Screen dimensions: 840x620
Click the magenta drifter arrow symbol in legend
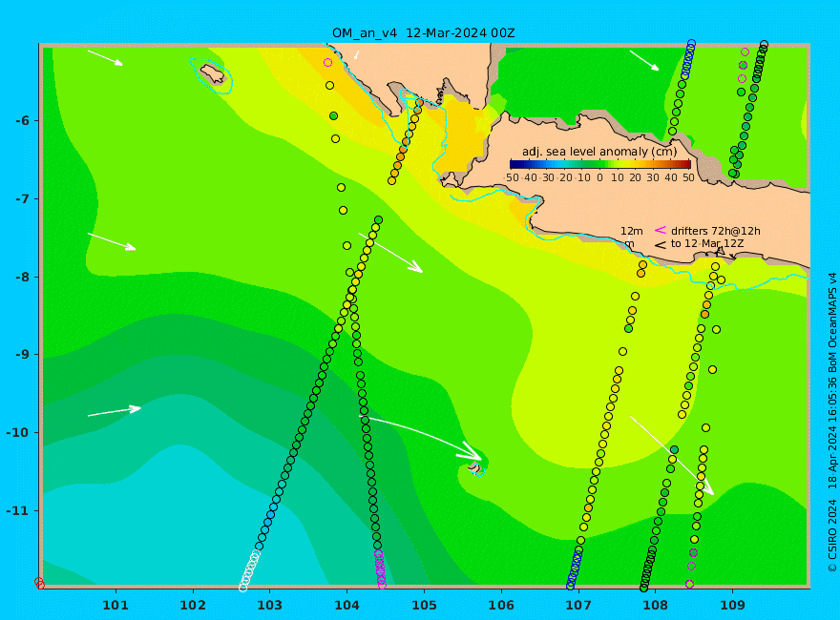[x=661, y=230]
